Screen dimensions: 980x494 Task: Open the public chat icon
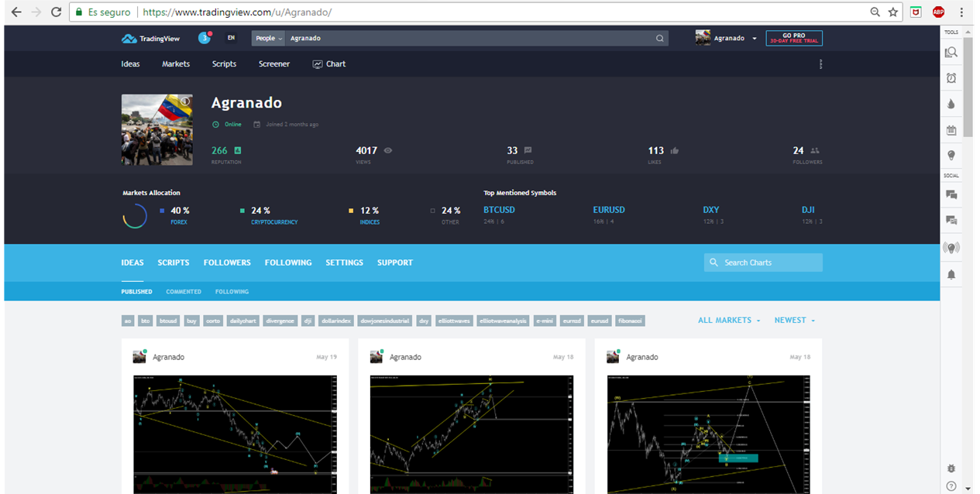[x=951, y=195]
